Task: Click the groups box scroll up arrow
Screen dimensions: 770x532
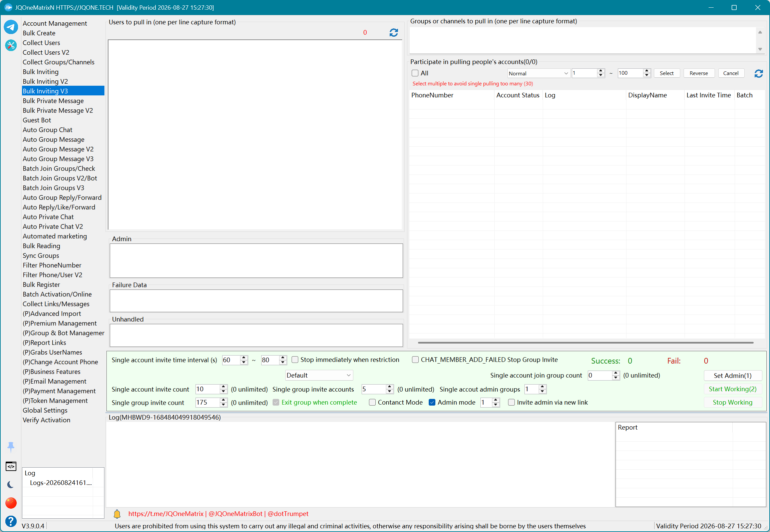Action: (760, 32)
